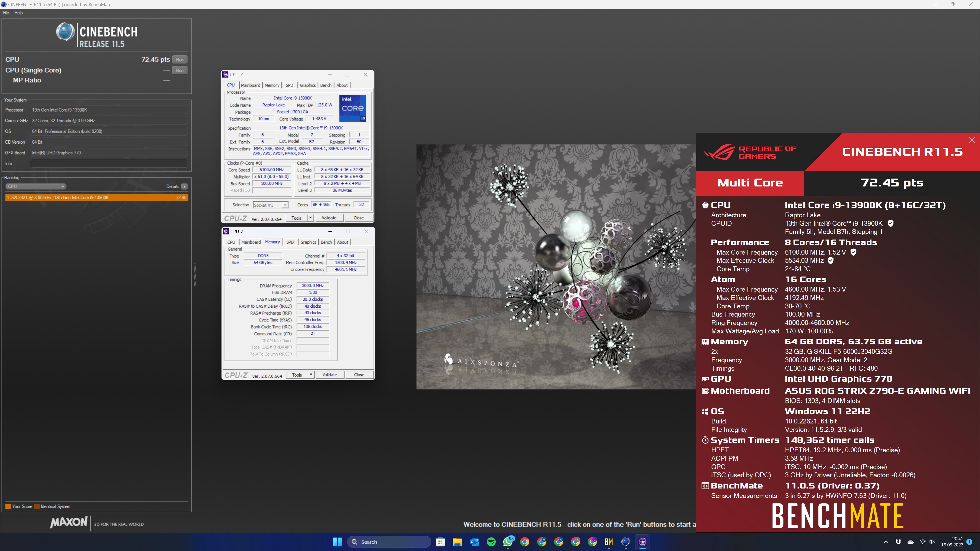Click the Core Speed 6100.00 MHz value
980x551 pixels.
click(x=272, y=170)
